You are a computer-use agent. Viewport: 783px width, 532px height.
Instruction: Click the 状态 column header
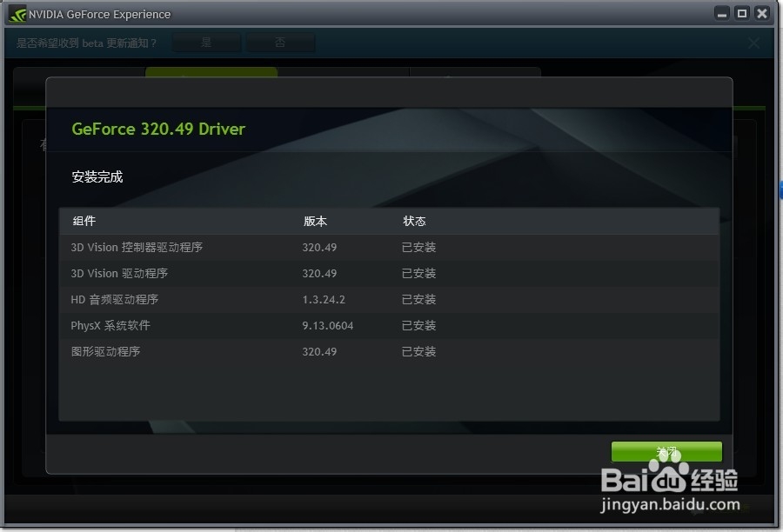pos(414,221)
